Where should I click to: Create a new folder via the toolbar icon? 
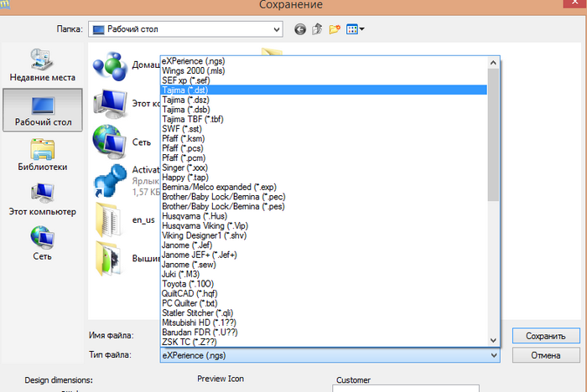(335, 28)
